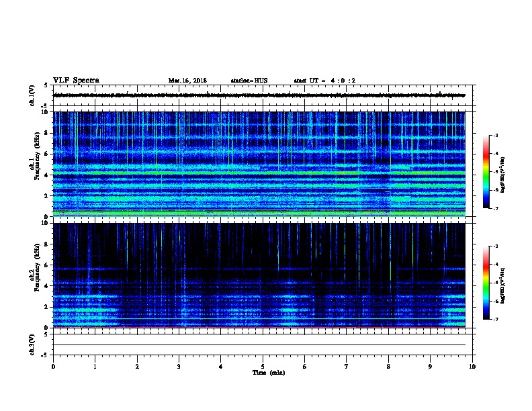Click the ch.2 spectrogram color bar
The width and height of the screenshot is (532, 411).
pyautogui.click(x=486, y=283)
